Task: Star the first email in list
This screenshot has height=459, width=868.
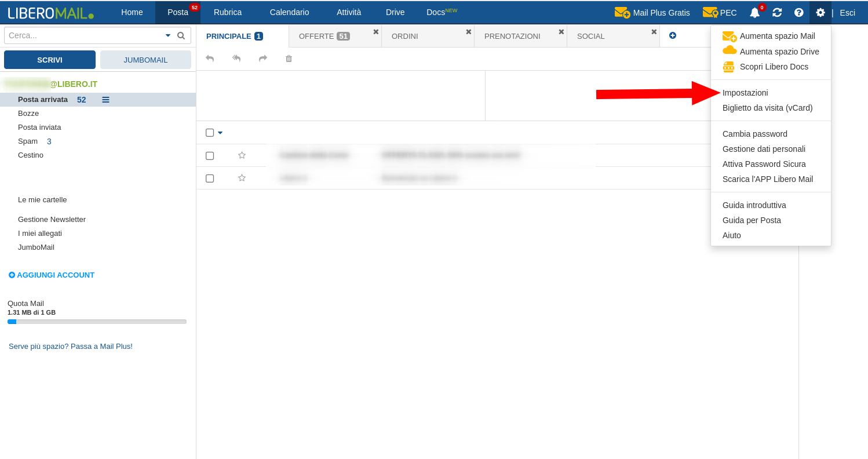Action: [x=242, y=155]
